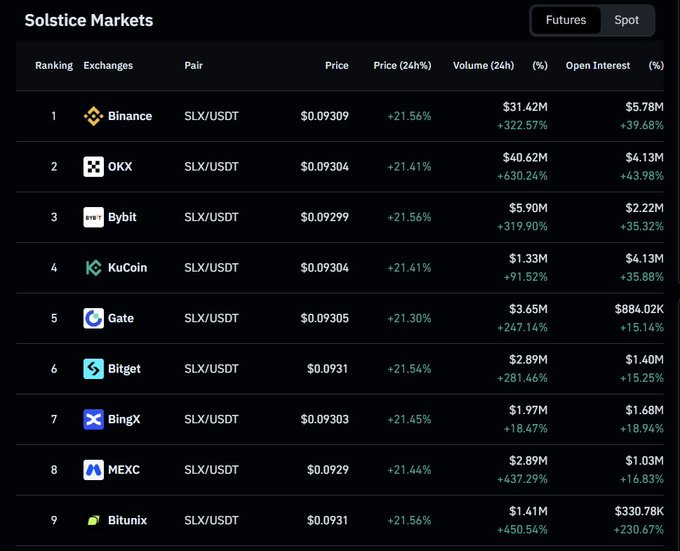Select SLX/USDT pair in MEXC row

[x=211, y=470]
